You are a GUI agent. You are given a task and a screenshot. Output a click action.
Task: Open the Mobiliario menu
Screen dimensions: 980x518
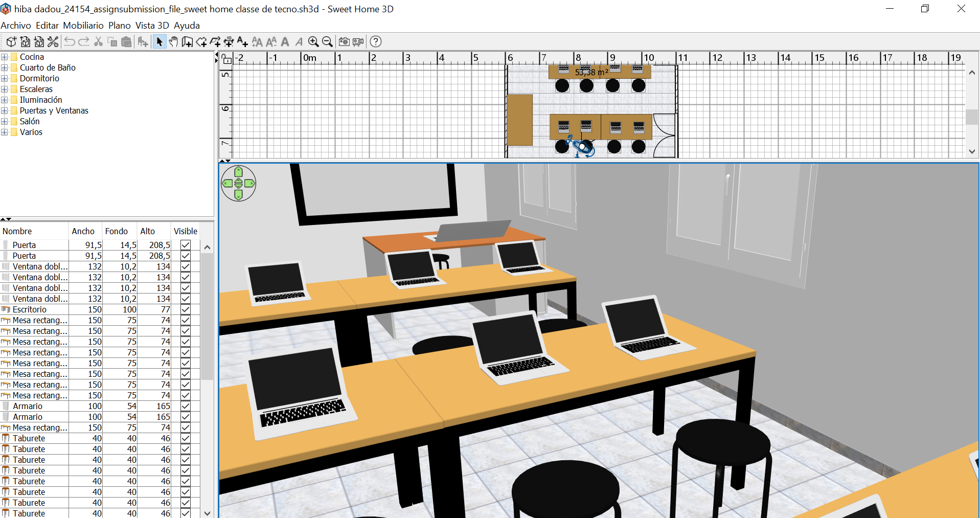coord(83,26)
